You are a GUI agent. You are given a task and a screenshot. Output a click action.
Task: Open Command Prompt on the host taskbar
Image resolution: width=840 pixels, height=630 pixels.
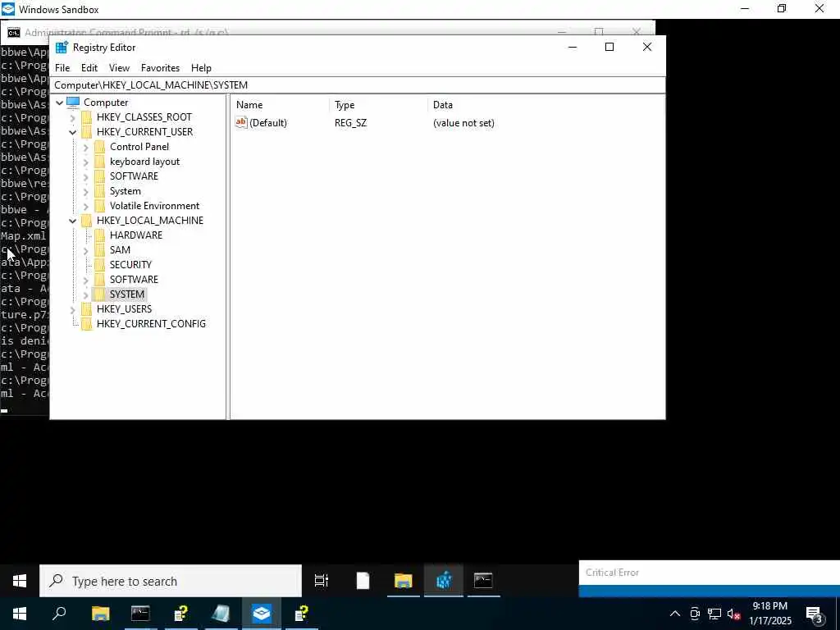tap(140, 614)
